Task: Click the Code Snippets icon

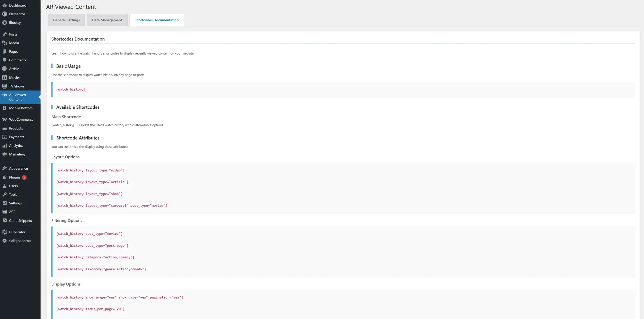Action: (5, 221)
